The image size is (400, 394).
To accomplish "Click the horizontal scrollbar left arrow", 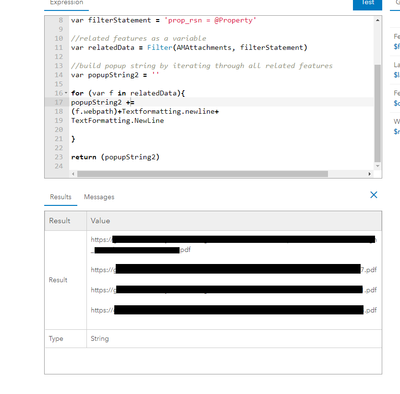I will tap(73, 174).
